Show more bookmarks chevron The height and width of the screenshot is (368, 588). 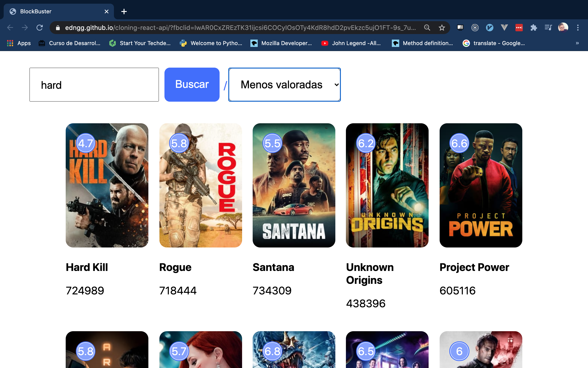[577, 43]
